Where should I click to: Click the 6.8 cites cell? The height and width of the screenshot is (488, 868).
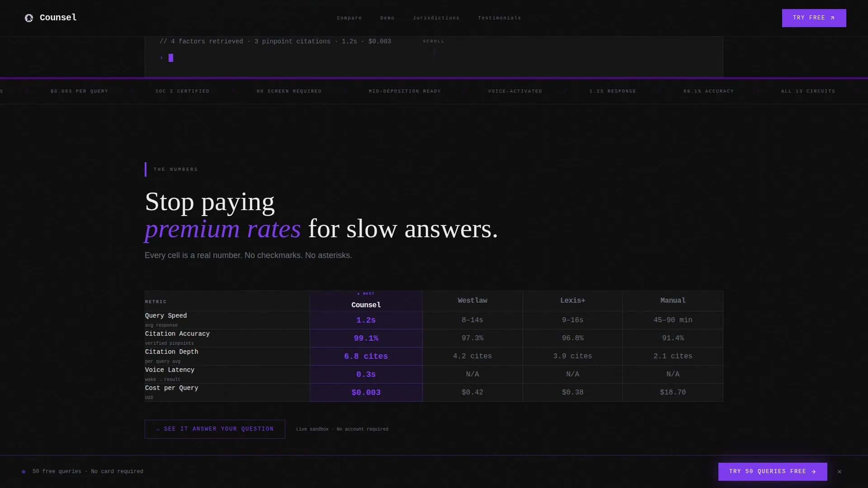pos(366,357)
